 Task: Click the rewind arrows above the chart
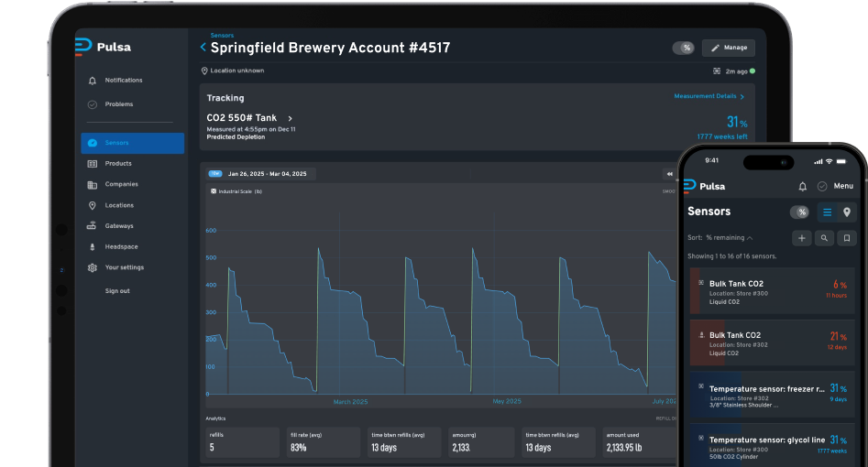(668, 173)
